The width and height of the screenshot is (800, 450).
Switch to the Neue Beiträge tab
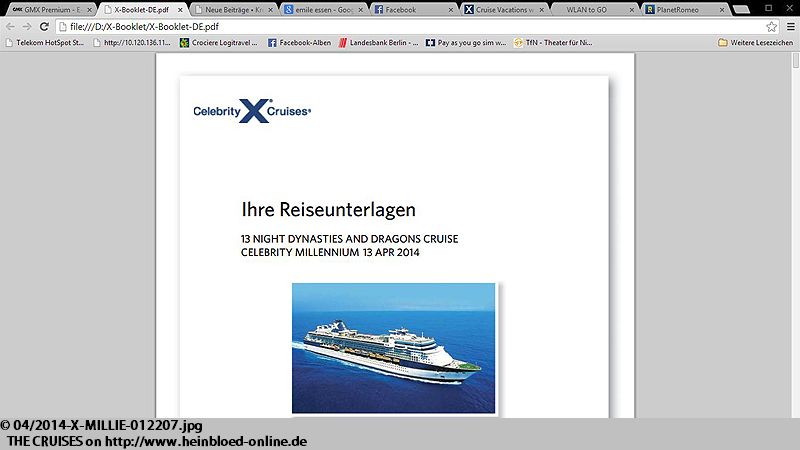[234, 10]
